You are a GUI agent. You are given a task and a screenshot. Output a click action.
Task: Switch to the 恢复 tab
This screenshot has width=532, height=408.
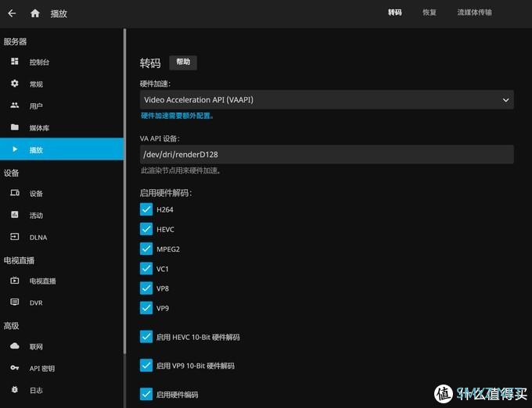pyautogui.click(x=430, y=13)
